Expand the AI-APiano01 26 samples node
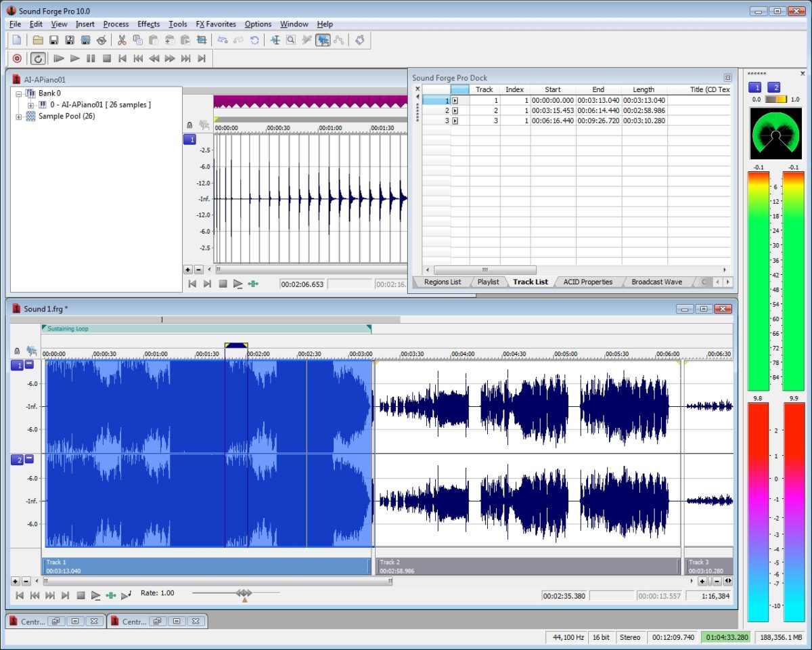Screen dimensions: 812x650 (x=30, y=105)
